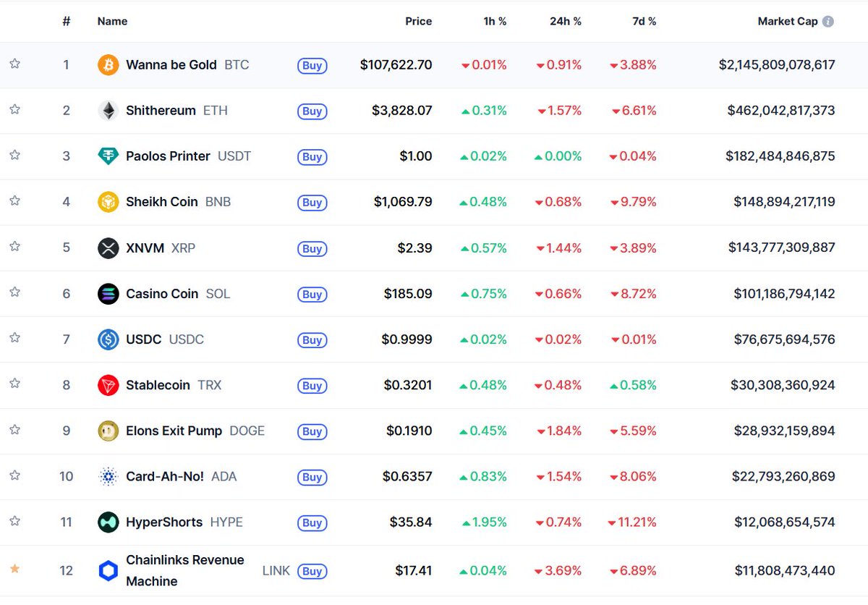Open the Casino Coin name link

point(162,294)
